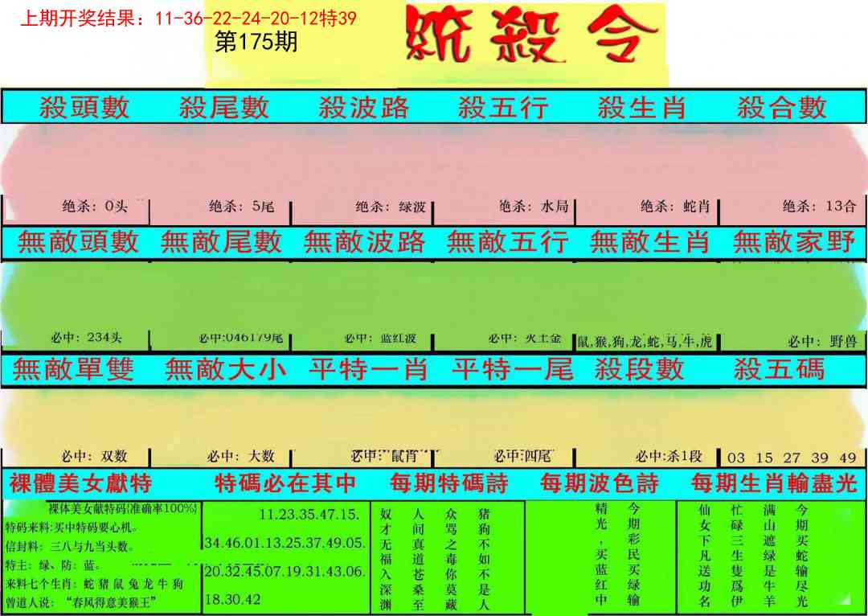
Task: Select the 殺波路 header
Action: pyautogui.click(x=363, y=108)
